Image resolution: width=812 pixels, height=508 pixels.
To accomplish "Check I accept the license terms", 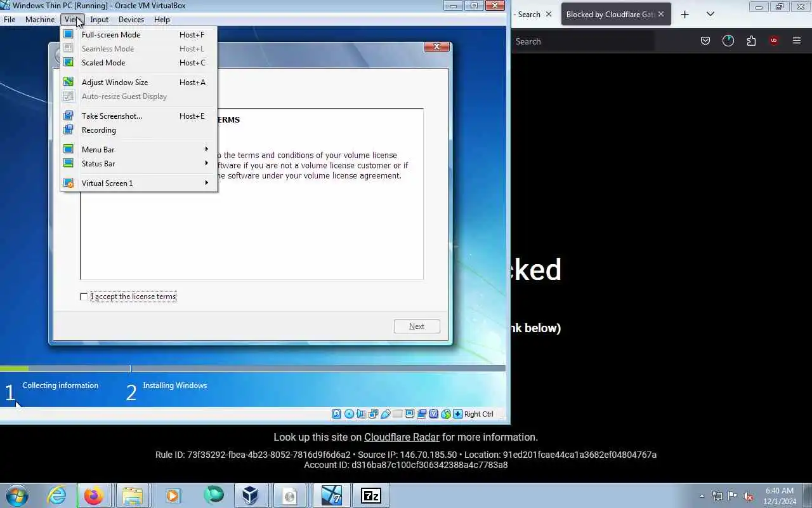I will (84, 297).
